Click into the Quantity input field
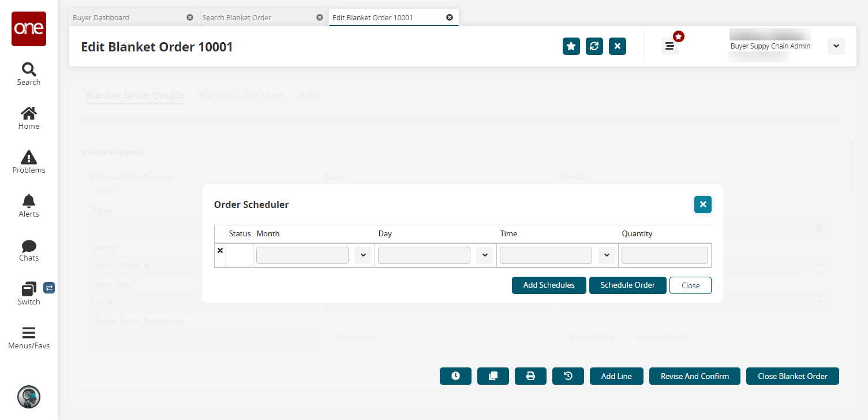The image size is (868, 420). tap(664, 255)
